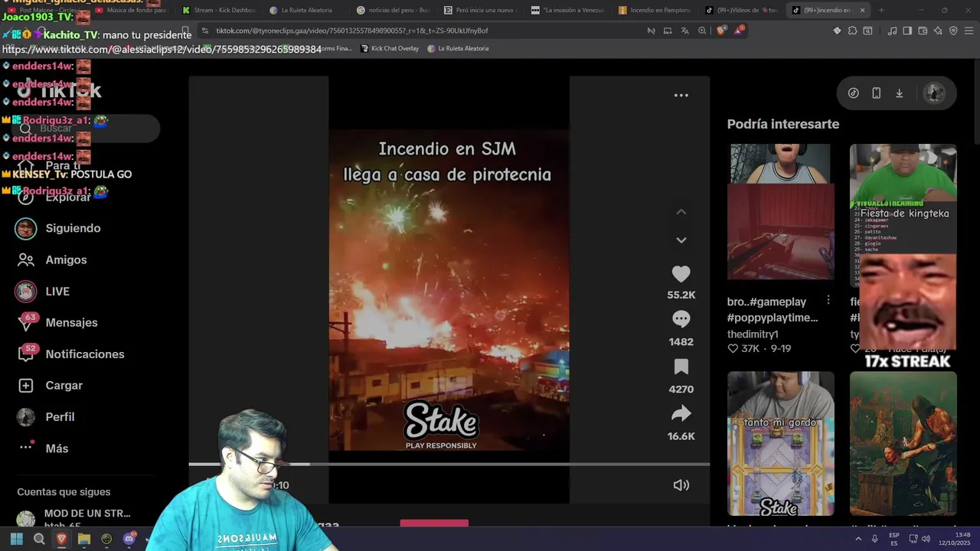Open the 'tanto mi gordo' video thumbnail
Viewport: 980px width, 551px height.
pos(780,444)
